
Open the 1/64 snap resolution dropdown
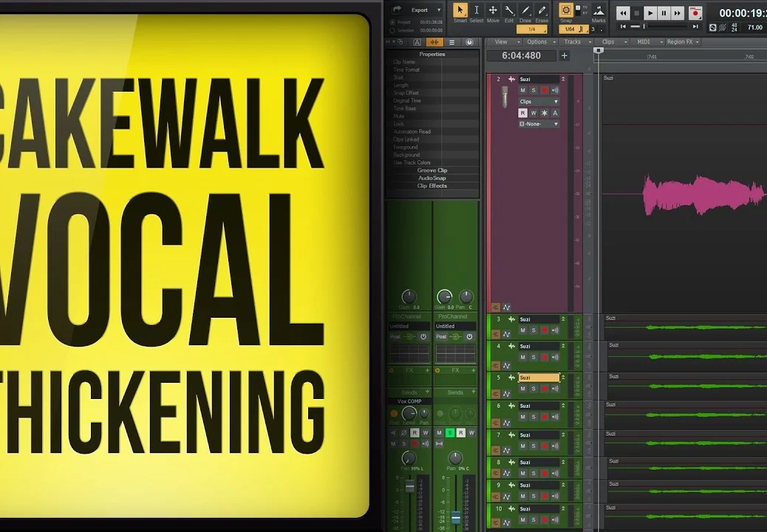pos(574,30)
